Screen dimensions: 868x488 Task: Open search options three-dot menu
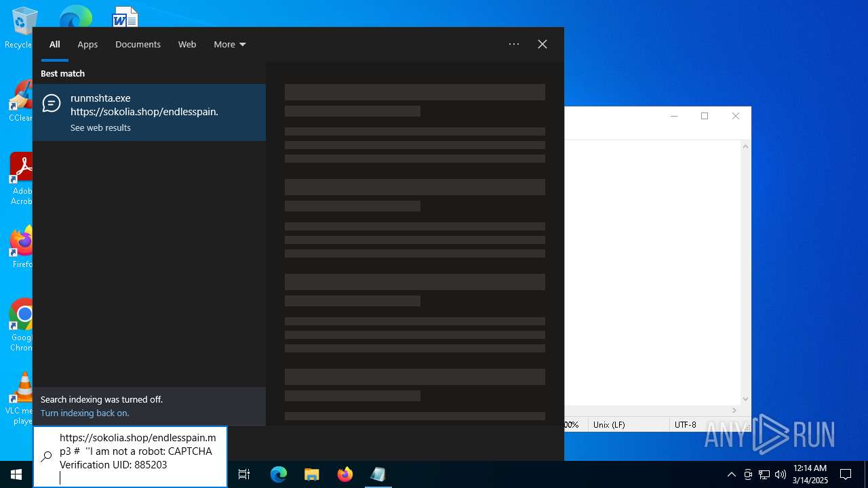pyautogui.click(x=514, y=44)
